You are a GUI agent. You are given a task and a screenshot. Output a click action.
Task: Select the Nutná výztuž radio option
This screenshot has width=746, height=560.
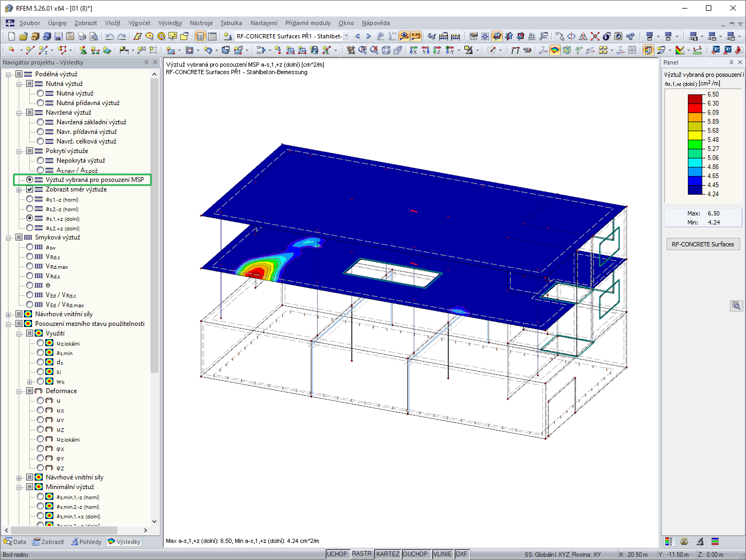(x=40, y=93)
